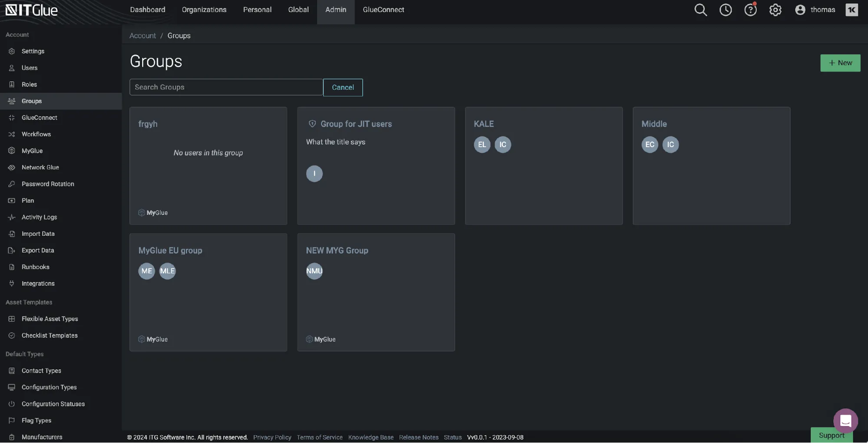Go to Dashboard in top navigation

[148, 10]
